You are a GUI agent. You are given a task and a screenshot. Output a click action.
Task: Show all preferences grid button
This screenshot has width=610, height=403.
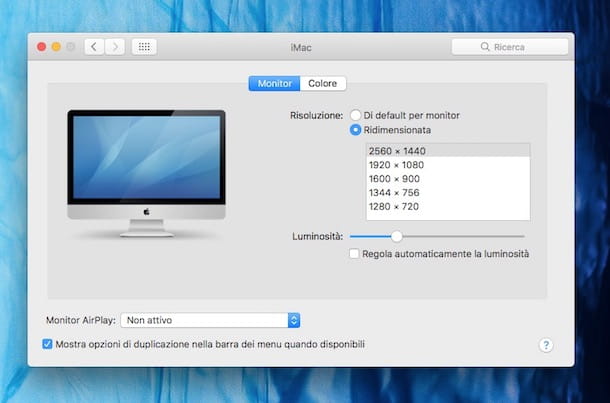144,47
